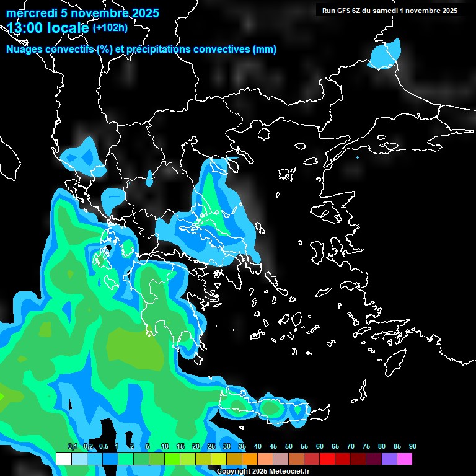
Task: Click the legend label 25
Action: (211, 447)
